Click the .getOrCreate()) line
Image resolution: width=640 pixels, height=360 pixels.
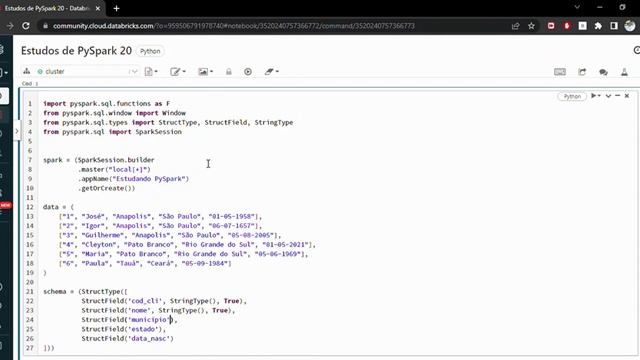(x=107, y=188)
